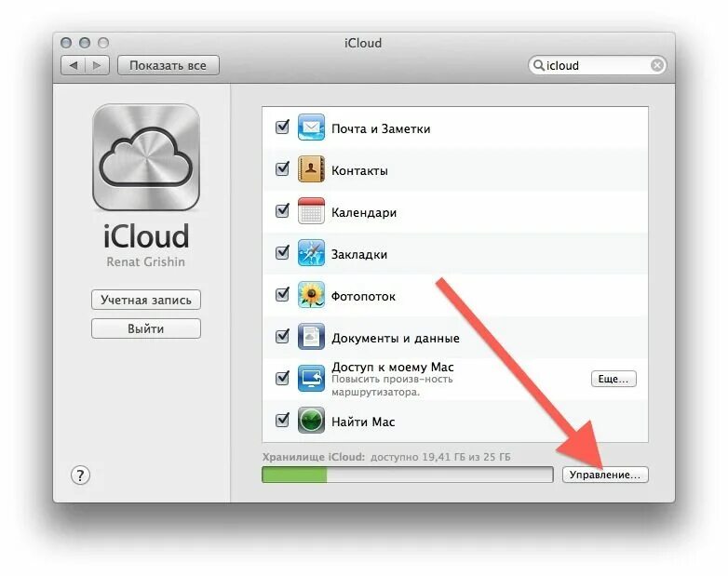Viewport: 728px width, 576px height.
Task: Click the доступно 19,41 ГБ из 25 ГБ text
Action: 440,457
